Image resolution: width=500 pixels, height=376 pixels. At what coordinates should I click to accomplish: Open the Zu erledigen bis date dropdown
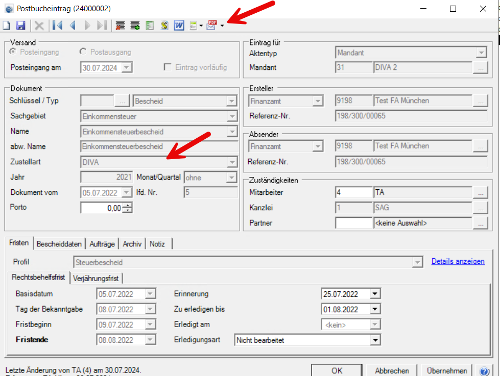coord(375,309)
